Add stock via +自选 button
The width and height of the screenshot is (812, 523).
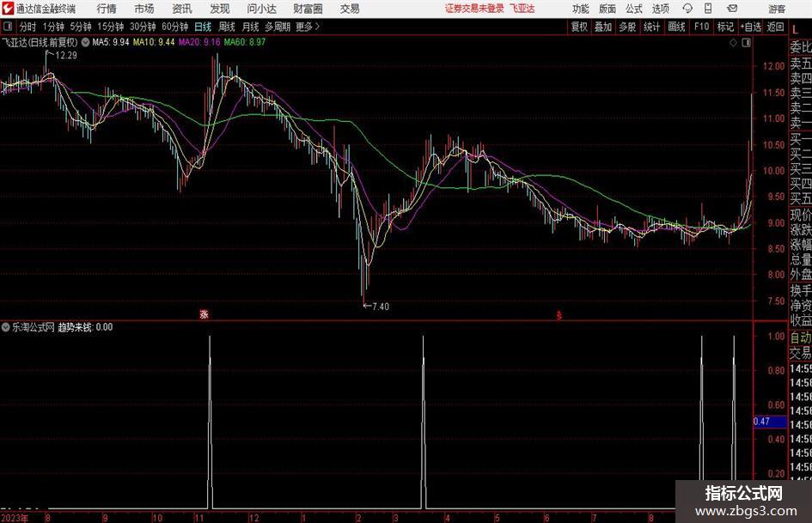[751, 27]
